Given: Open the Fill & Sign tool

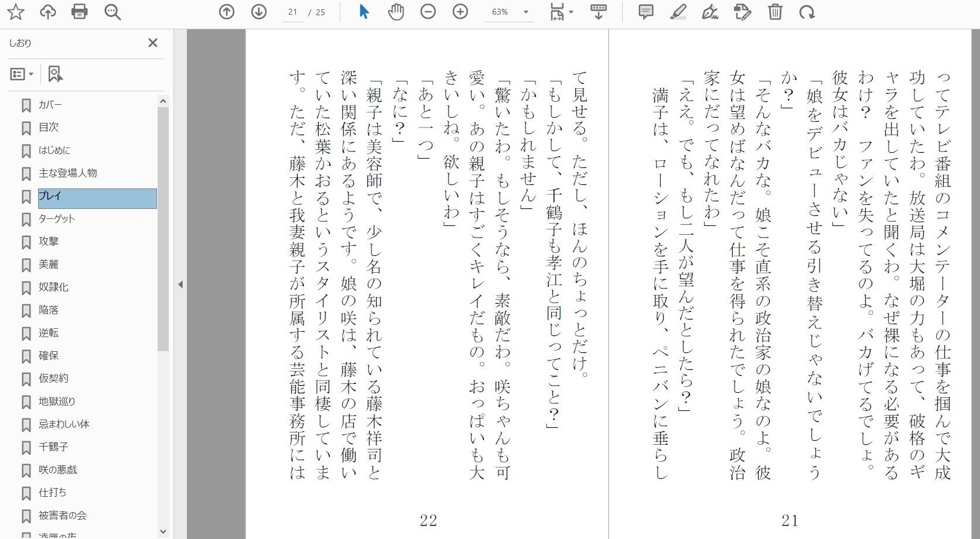Looking at the screenshot, I should 710,11.
